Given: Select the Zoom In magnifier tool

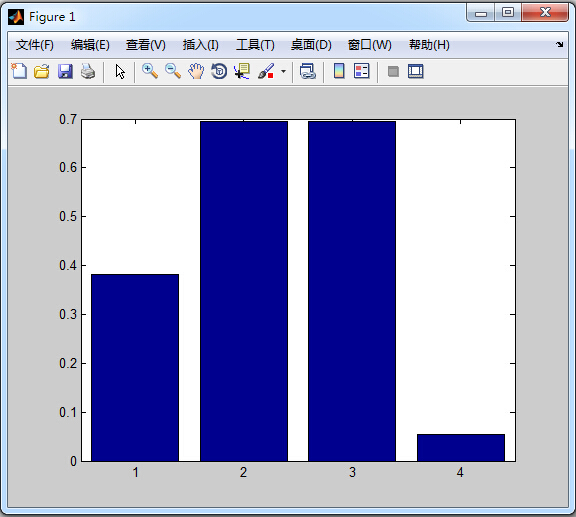Looking at the screenshot, I should tap(150, 71).
